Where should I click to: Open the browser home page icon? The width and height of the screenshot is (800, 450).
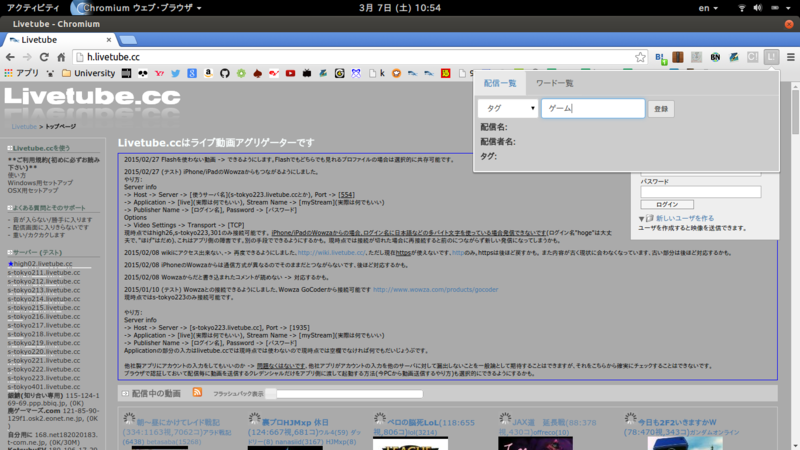click(x=61, y=57)
